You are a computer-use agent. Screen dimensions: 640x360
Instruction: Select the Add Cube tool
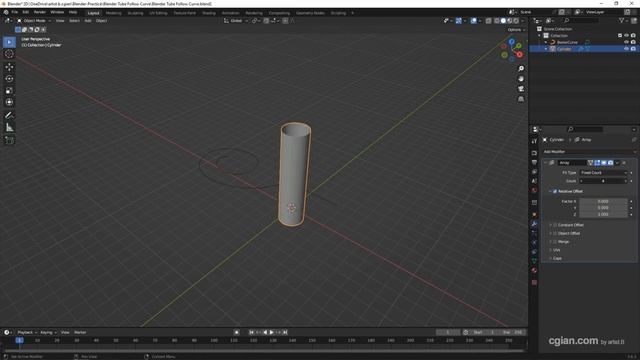tap(9, 140)
